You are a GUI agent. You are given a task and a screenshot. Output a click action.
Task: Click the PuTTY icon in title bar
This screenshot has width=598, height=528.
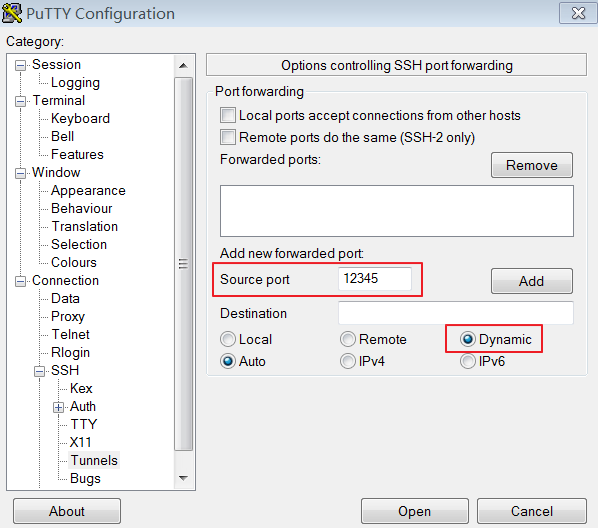click(12, 13)
